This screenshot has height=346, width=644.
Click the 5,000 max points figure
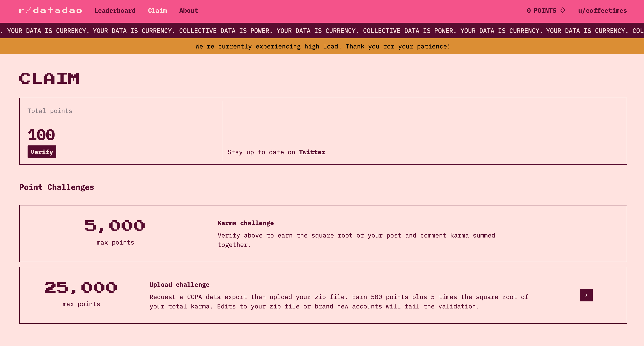(x=115, y=226)
